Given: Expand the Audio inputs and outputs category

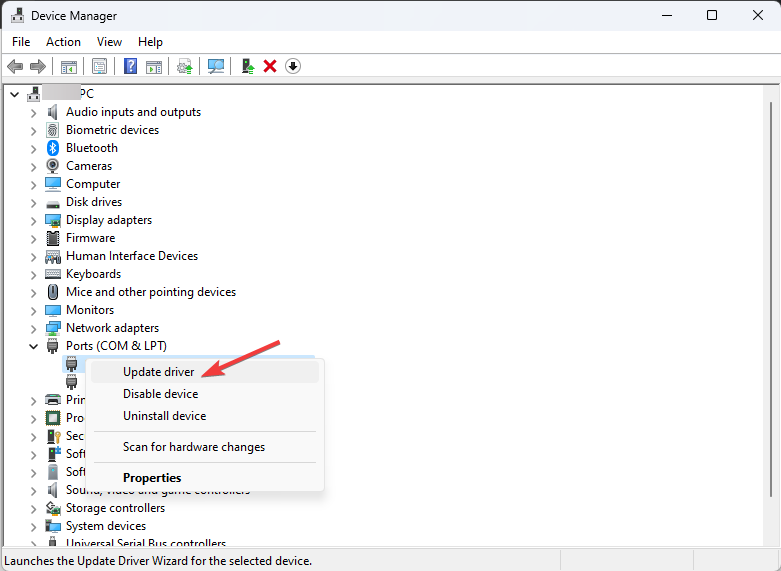Looking at the screenshot, I should tap(33, 113).
